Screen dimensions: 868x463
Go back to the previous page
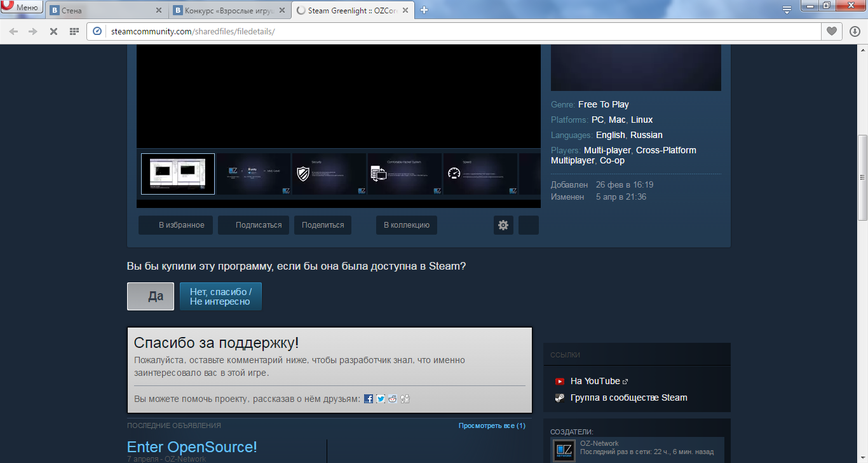(14, 31)
